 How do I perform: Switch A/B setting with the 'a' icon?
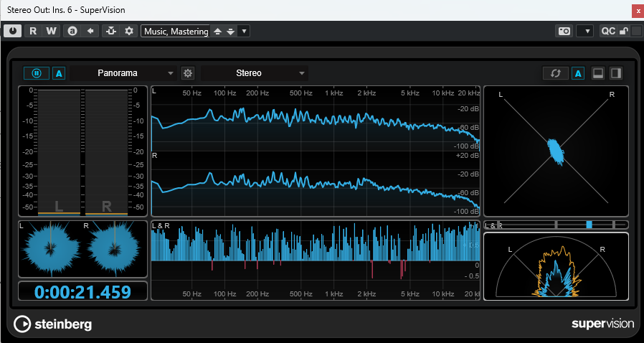72,31
